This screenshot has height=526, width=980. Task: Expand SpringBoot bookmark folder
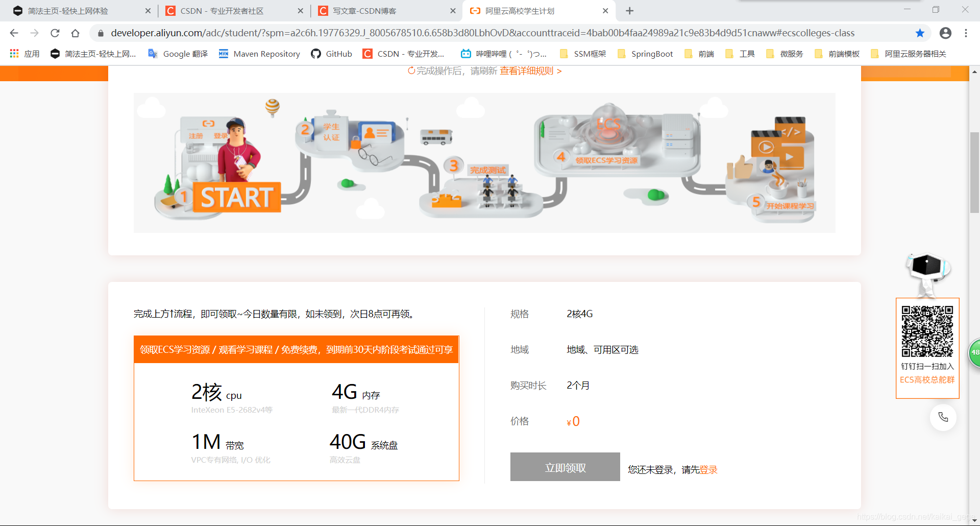645,54
